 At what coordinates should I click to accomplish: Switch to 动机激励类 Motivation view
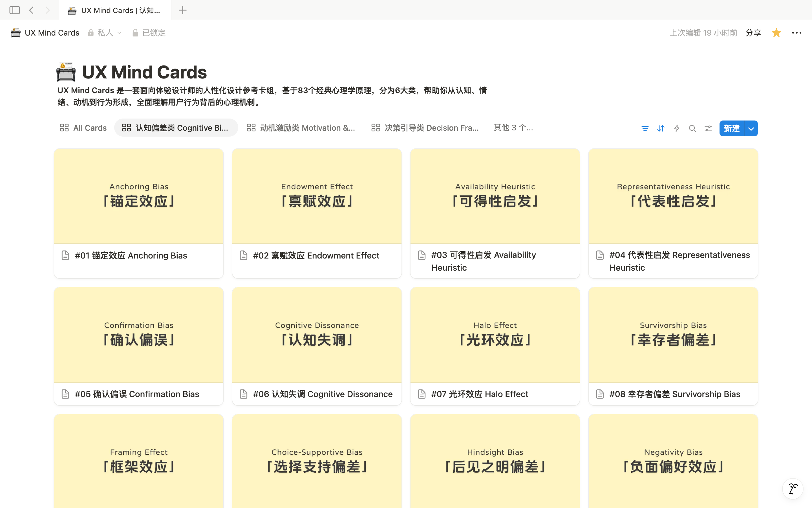point(301,128)
